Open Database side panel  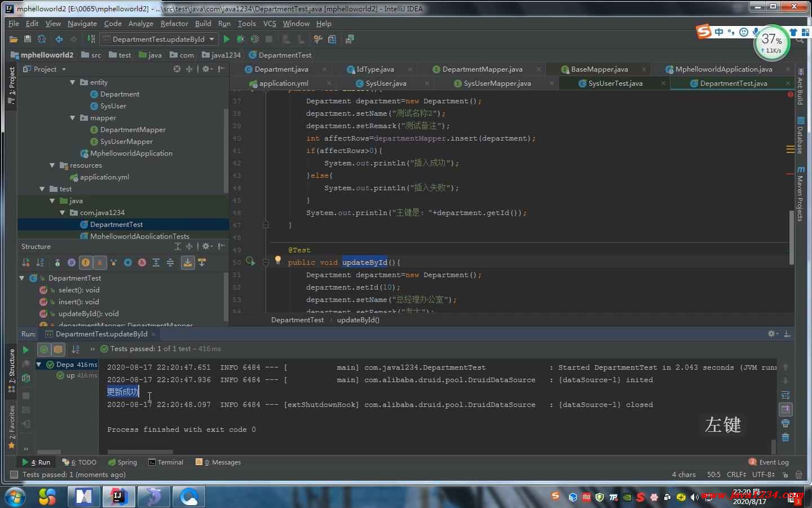click(800, 135)
